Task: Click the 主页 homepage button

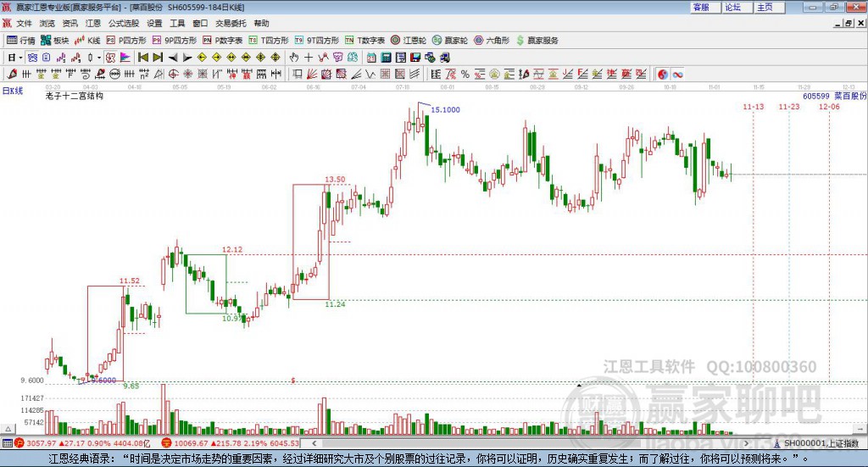Action: (x=770, y=7)
